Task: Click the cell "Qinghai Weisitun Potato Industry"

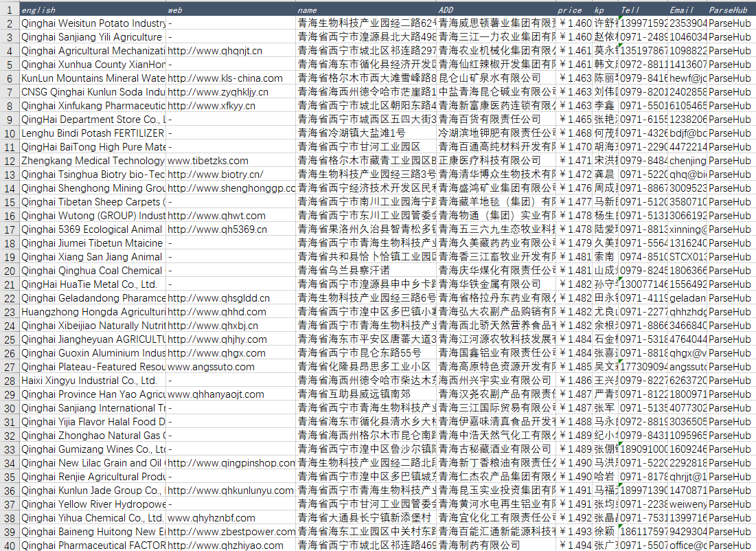Action: [93, 23]
